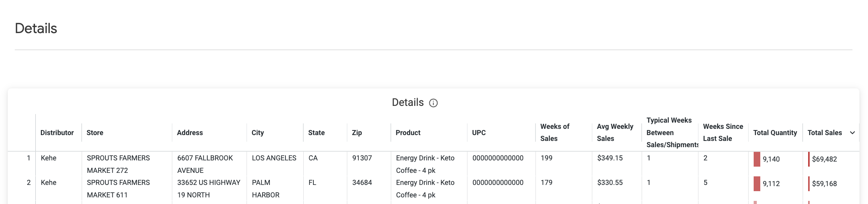This screenshot has height=204, width=868.
Task: Sort by Total Quantity column header
Action: 775,133
